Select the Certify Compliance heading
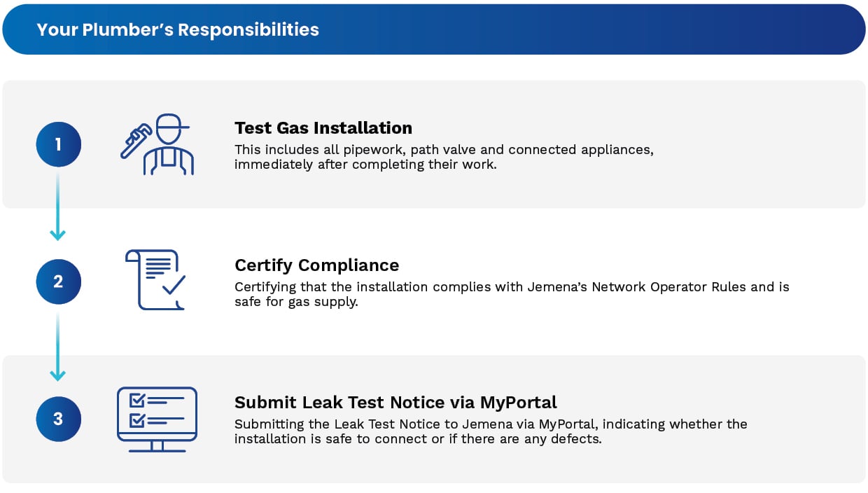The width and height of the screenshot is (868, 493). tap(316, 265)
